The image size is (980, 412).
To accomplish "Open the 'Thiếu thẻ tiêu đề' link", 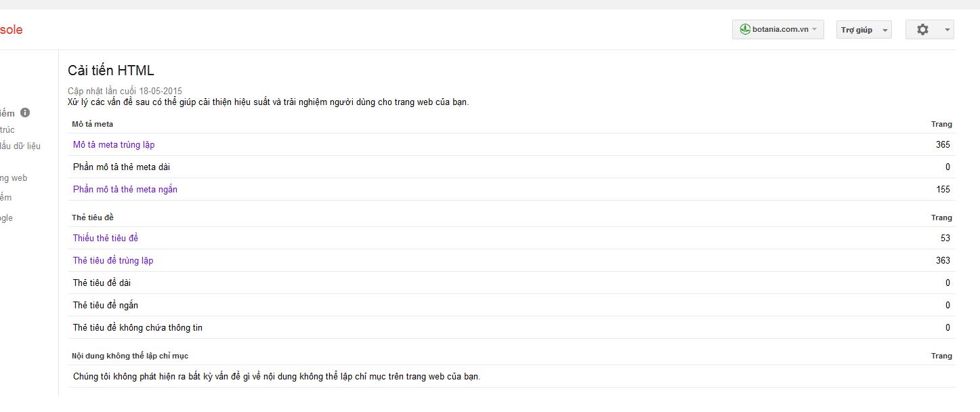I will 106,238.
